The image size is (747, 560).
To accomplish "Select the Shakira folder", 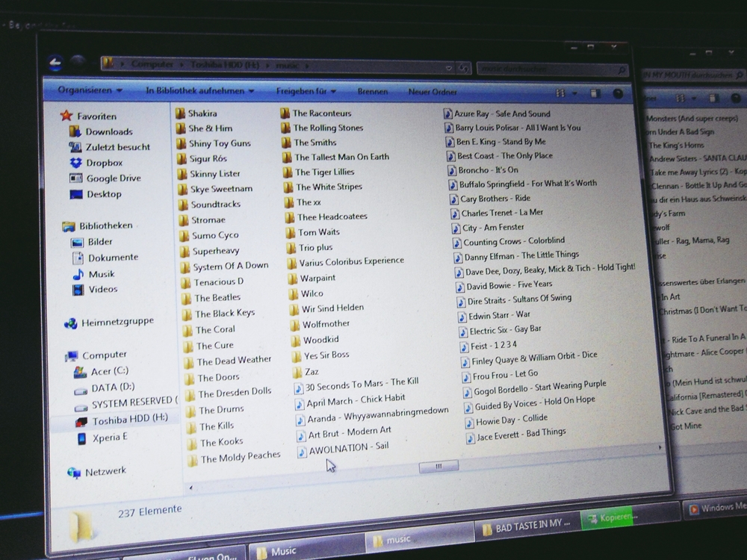I will coord(196,113).
